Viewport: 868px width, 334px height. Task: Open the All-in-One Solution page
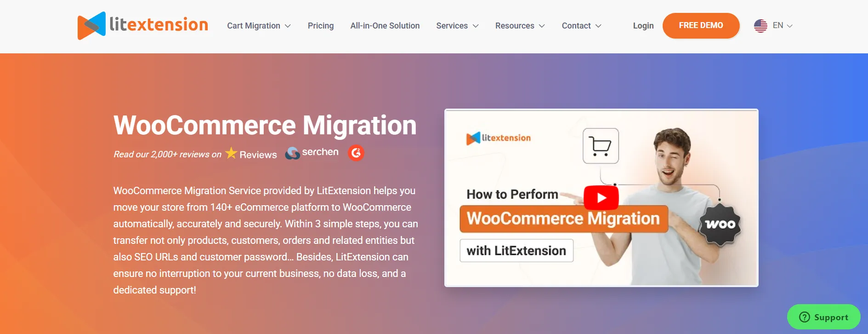point(385,26)
